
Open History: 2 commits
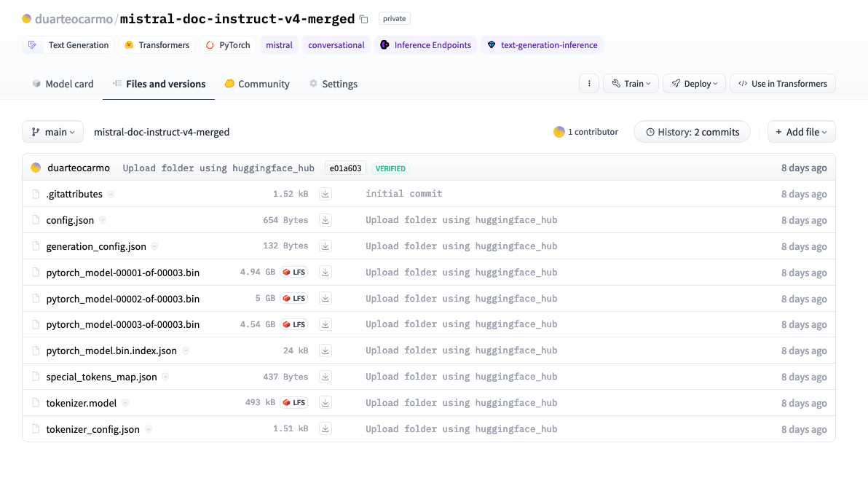point(692,132)
